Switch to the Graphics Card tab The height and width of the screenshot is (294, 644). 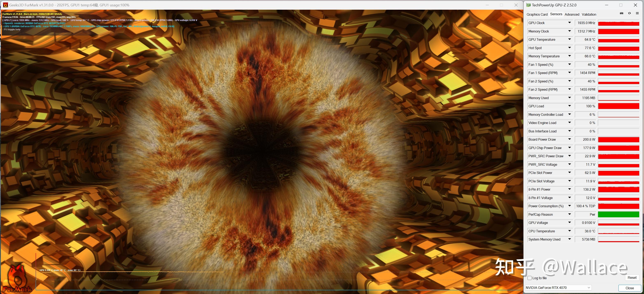[x=537, y=14]
